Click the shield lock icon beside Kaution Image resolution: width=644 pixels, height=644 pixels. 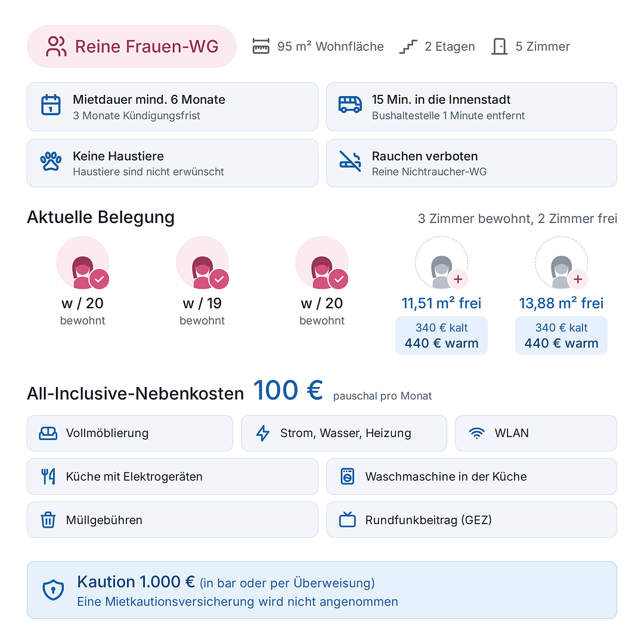click(x=54, y=590)
